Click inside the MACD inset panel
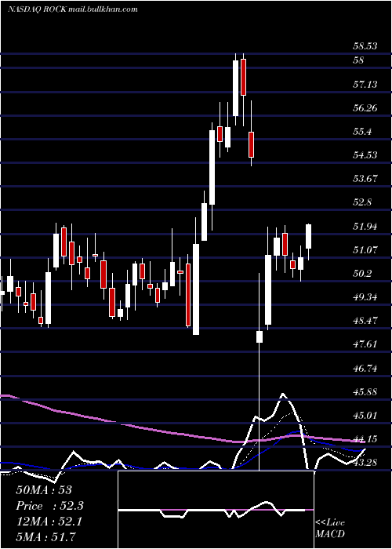Viewport: 392px width, 549px height. tap(216, 510)
